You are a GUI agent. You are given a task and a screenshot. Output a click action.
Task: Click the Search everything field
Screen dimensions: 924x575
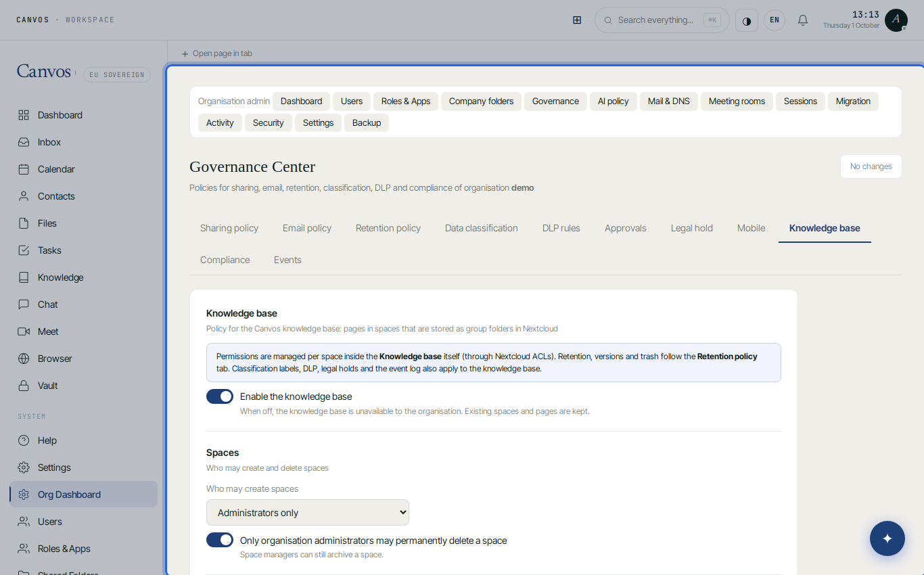(662, 20)
